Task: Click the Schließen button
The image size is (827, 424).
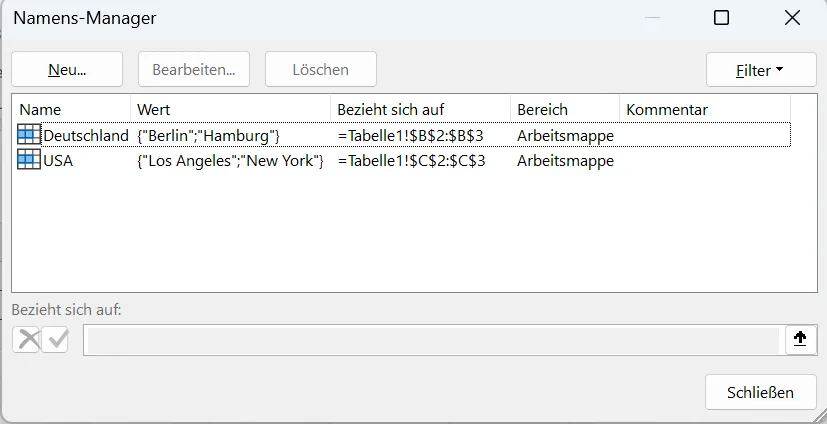Action: pos(761,392)
